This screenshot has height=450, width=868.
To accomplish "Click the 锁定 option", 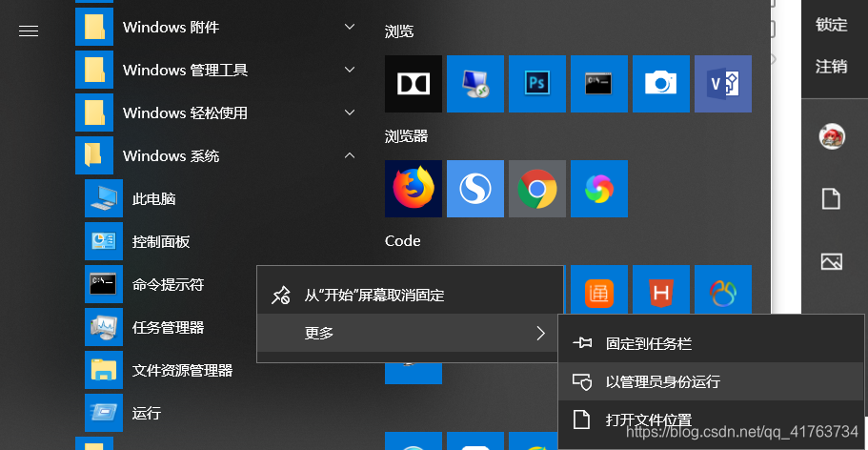I will pyautogui.click(x=832, y=25).
